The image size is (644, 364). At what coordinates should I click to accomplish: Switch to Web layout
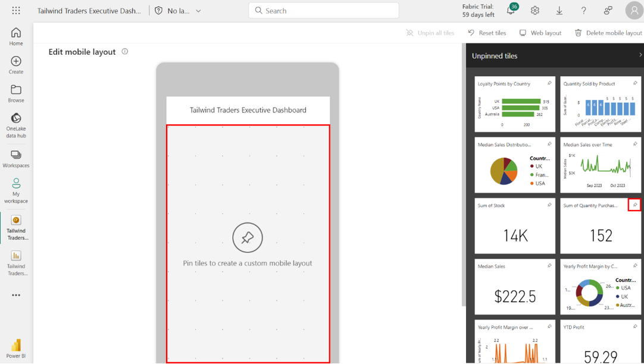540,33
